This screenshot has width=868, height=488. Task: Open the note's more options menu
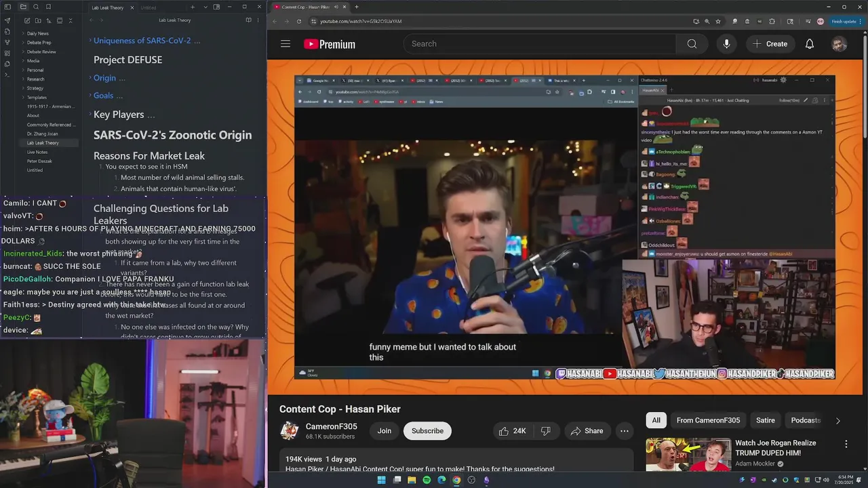tap(258, 20)
